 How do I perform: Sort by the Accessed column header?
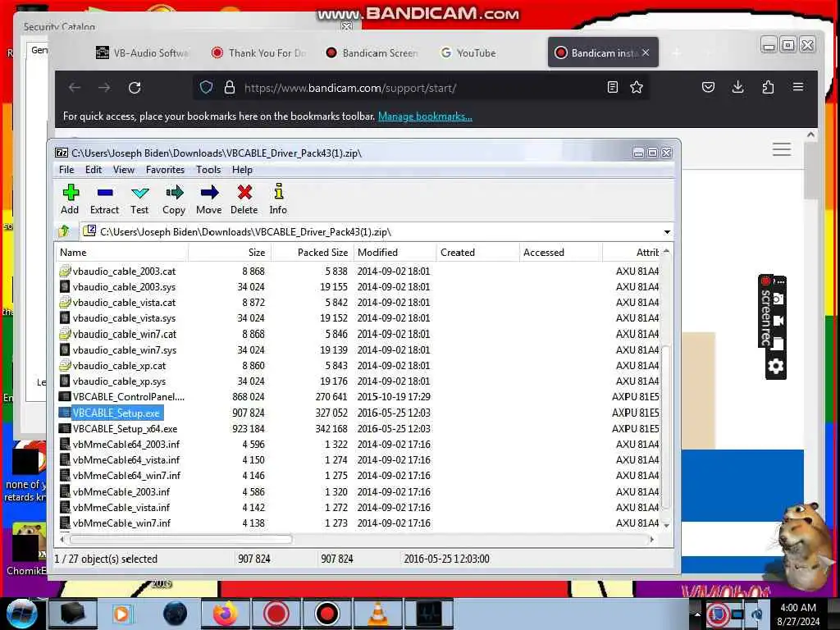click(x=561, y=253)
